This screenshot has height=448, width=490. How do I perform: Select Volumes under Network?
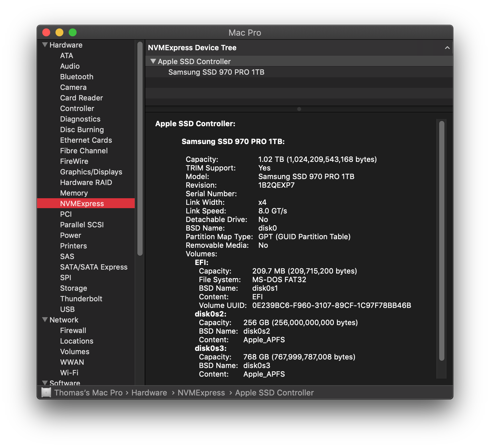[x=75, y=352]
